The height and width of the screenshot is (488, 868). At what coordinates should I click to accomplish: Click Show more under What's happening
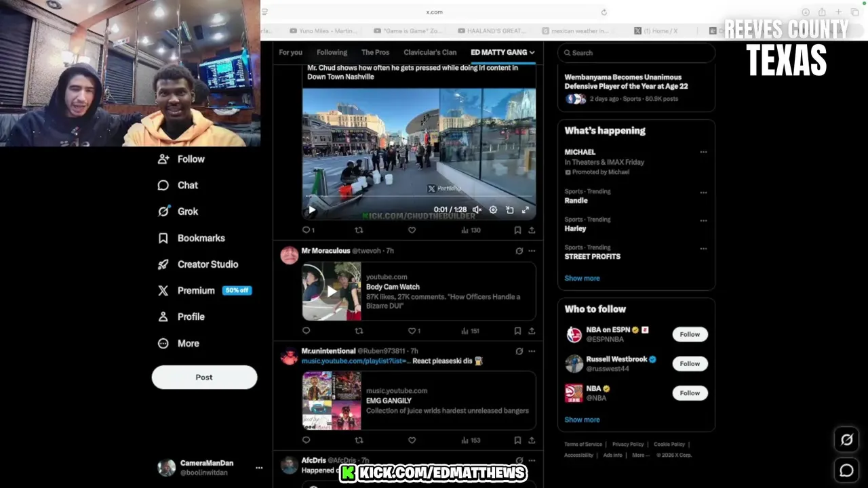click(582, 279)
